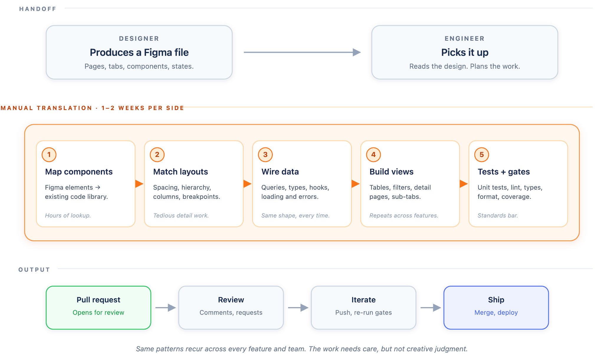Click the Match layouts heading
This screenshot has height=364, width=604.
tap(180, 172)
